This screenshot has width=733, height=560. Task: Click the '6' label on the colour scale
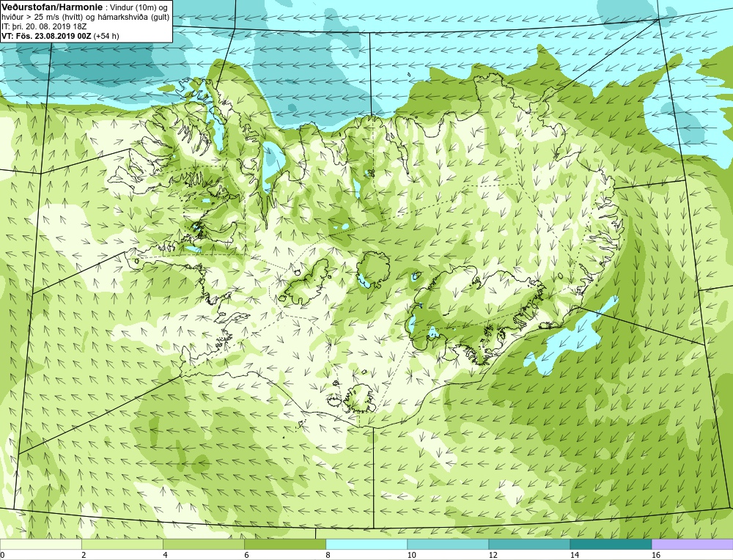click(x=246, y=556)
